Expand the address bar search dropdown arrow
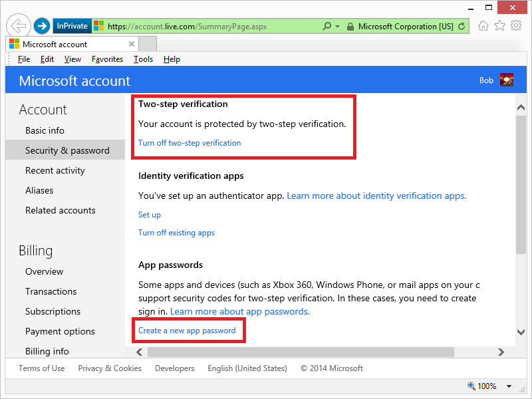 (x=337, y=27)
